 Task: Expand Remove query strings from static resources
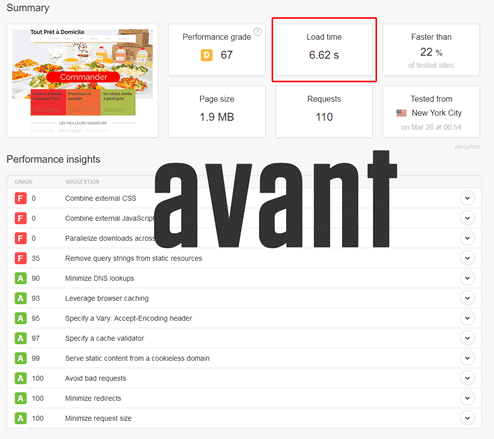pyautogui.click(x=467, y=258)
